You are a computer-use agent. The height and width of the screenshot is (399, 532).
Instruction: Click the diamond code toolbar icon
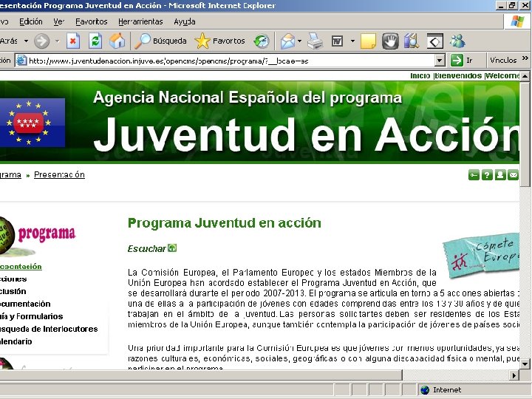pyautogui.click(x=435, y=41)
